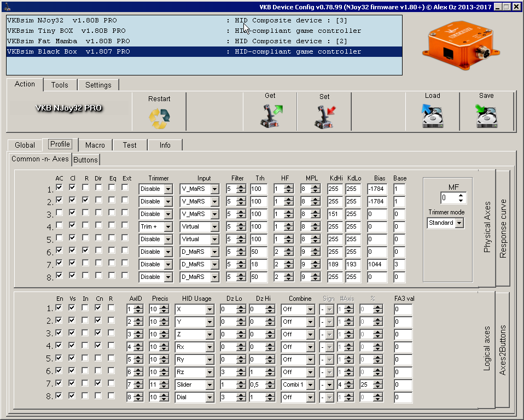Open the Test tab

click(130, 145)
